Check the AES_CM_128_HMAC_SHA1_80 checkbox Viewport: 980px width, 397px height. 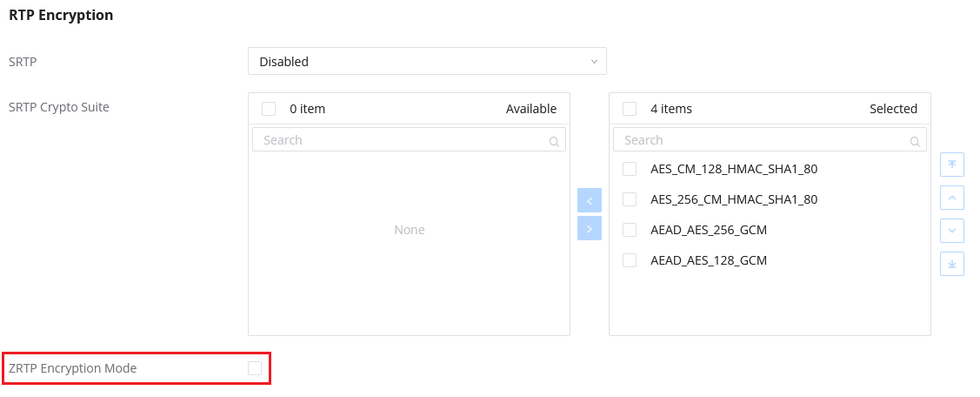pos(630,169)
